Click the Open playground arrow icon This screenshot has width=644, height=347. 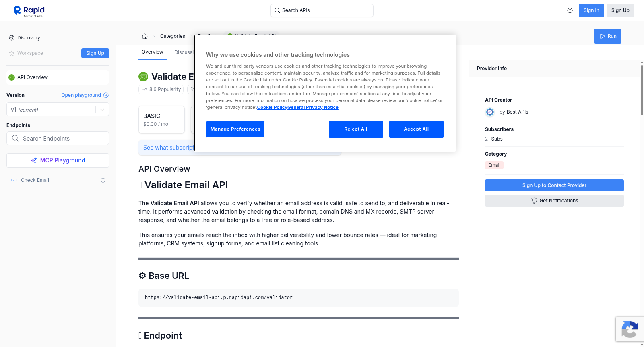(x=106, y=95)
